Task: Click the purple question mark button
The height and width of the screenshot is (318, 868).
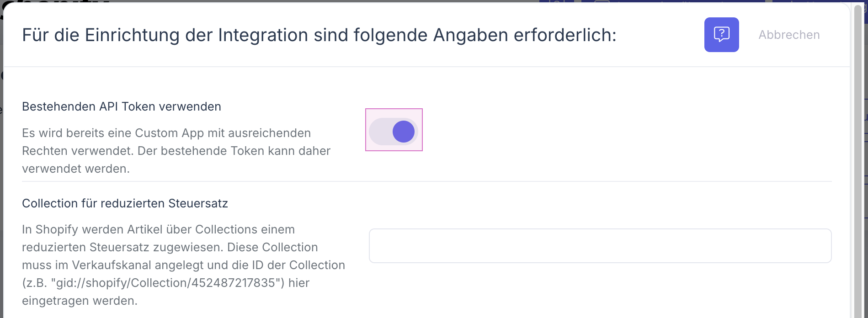Action: [x=721, y=35]
